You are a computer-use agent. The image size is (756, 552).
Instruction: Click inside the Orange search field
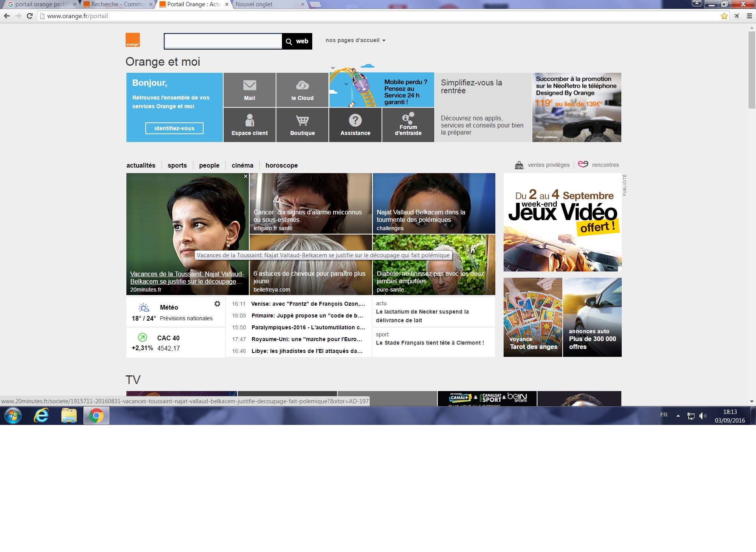[x=223, y=41]
